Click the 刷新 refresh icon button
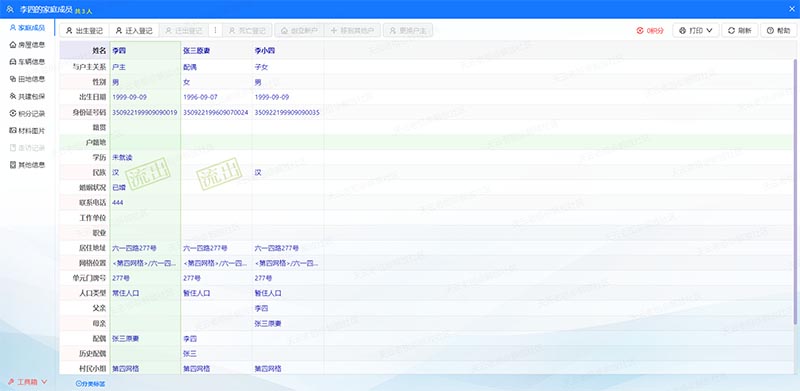This screenshot has width=800, height=391. 740,31
